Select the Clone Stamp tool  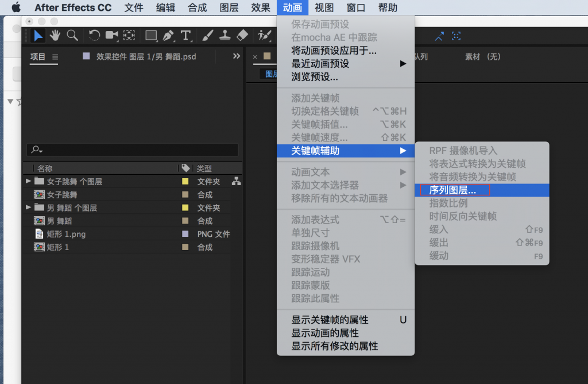[225, 36]
